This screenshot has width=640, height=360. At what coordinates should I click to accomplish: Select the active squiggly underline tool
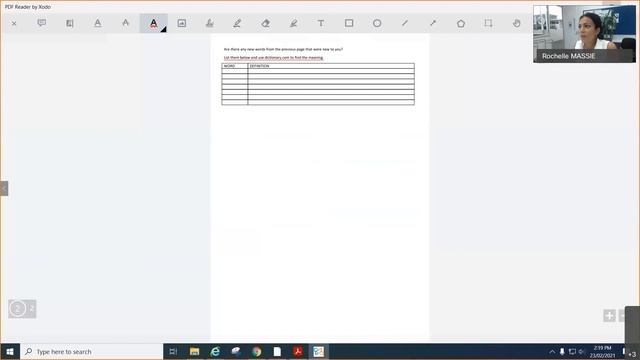[153, 23]
